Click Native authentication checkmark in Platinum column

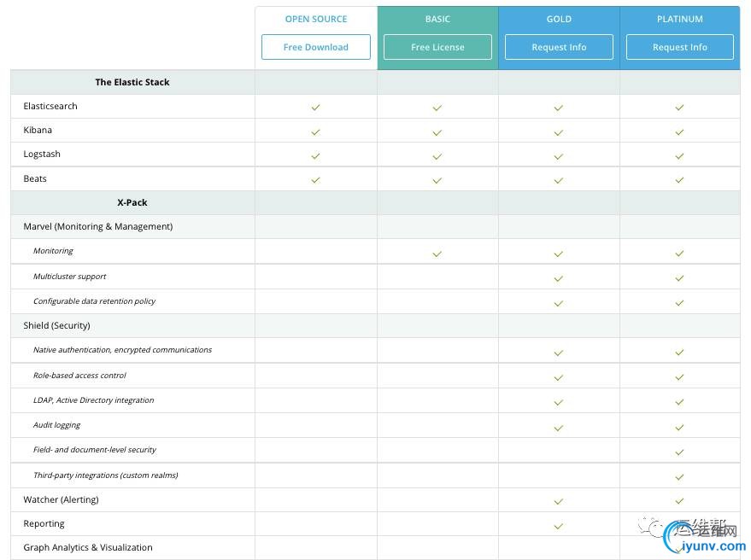pos(679,353)
